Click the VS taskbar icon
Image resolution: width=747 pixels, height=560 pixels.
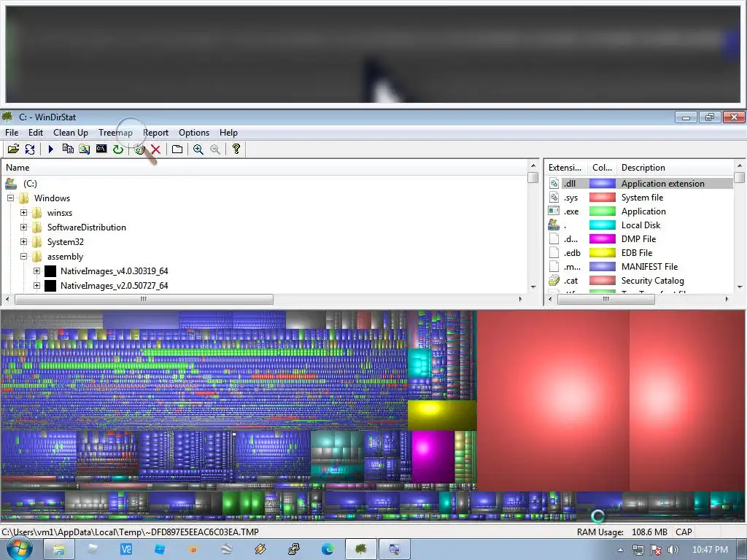pos(126,550)
